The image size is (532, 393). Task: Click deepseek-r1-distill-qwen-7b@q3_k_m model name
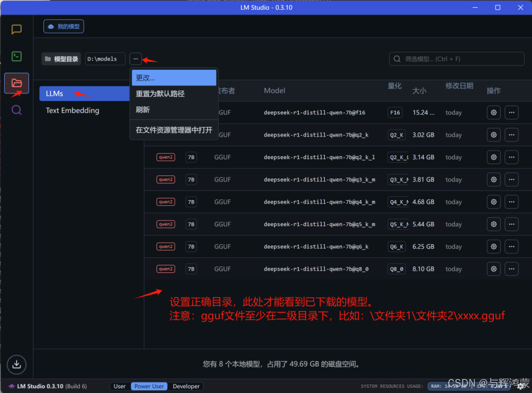[319, 180]
